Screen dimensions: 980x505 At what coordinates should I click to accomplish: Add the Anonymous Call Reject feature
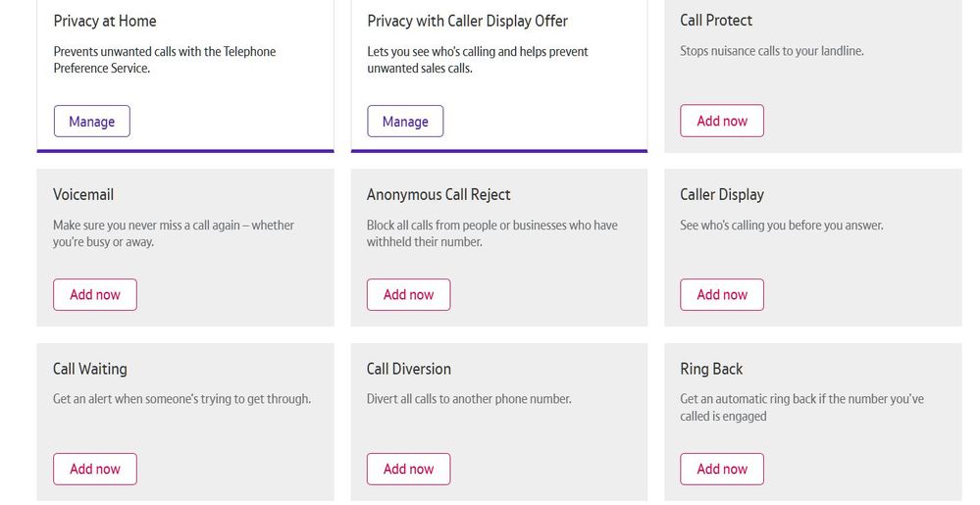pos(408,294)
